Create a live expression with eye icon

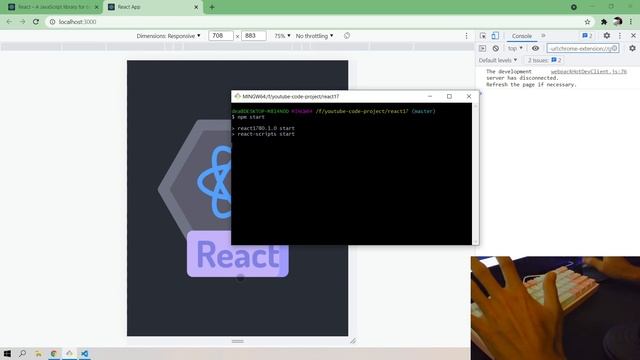(535, 48)
